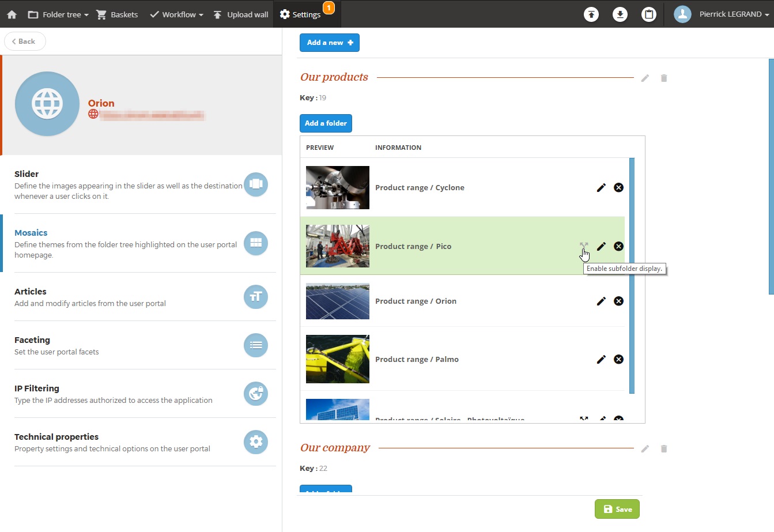Open the Pierrick LEGRAND user menu
Screen dimensions: 774x532
coord(722,14)
